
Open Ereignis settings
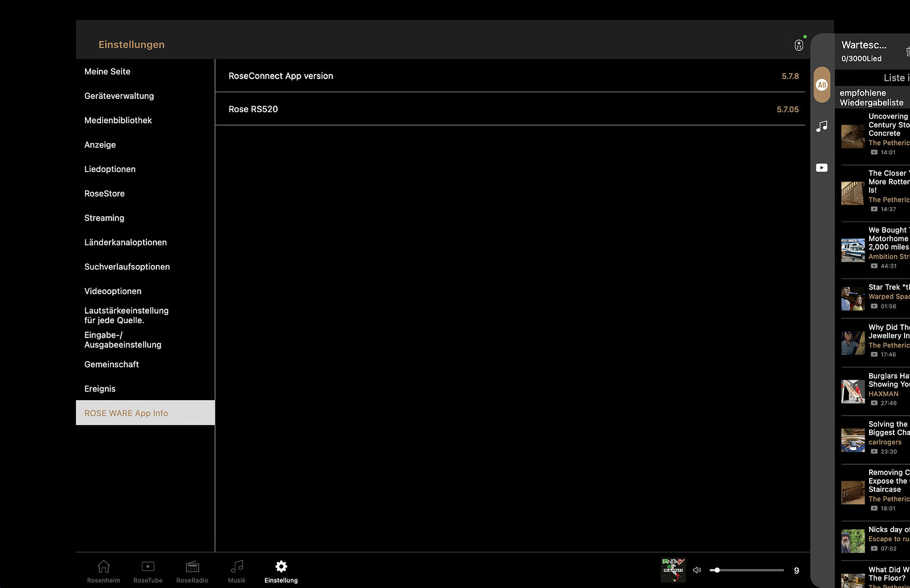[145, 388]
